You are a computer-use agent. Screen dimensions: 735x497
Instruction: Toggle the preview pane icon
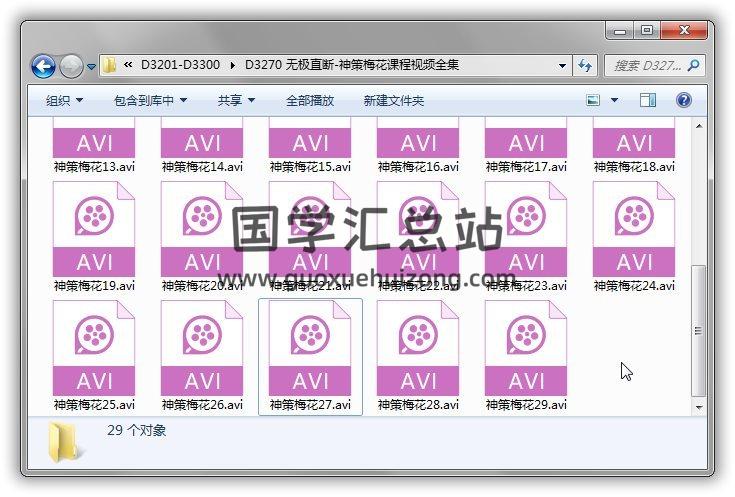648,100
